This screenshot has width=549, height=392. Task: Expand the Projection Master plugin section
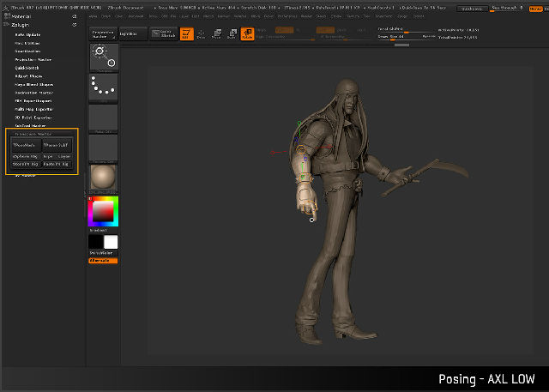[33, 60]
